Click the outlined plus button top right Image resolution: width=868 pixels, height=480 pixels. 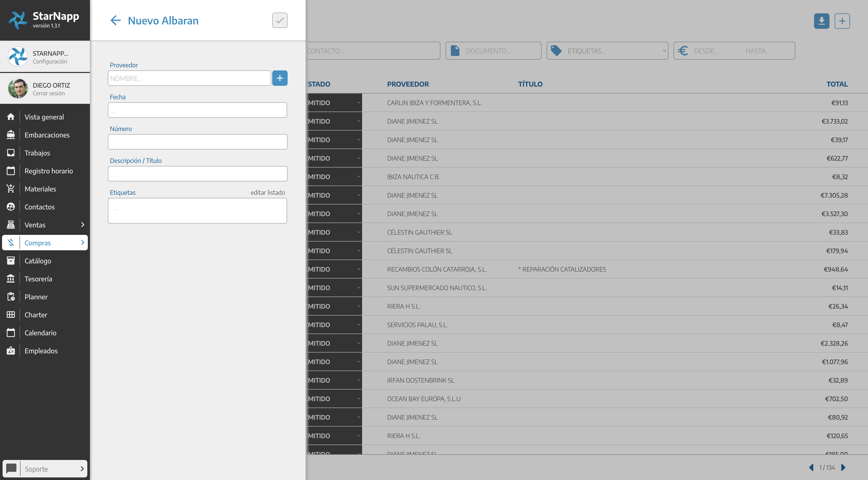coord(842,21)
